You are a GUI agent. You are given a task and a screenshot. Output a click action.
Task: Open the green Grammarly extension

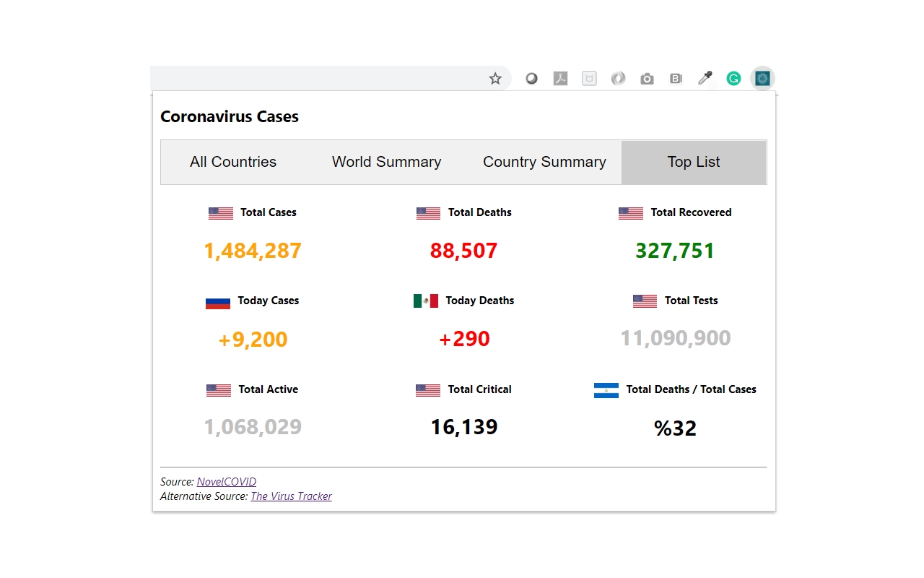[x=733, y=79]
